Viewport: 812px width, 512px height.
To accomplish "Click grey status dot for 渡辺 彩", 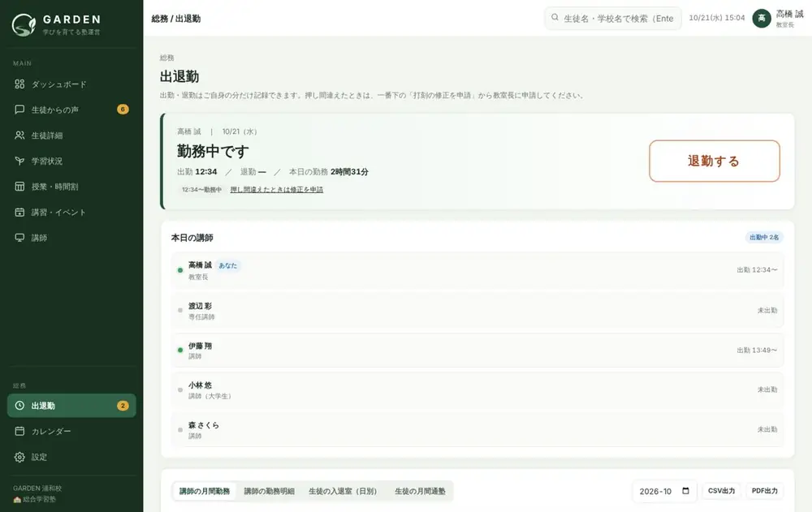I will (180, 310).
